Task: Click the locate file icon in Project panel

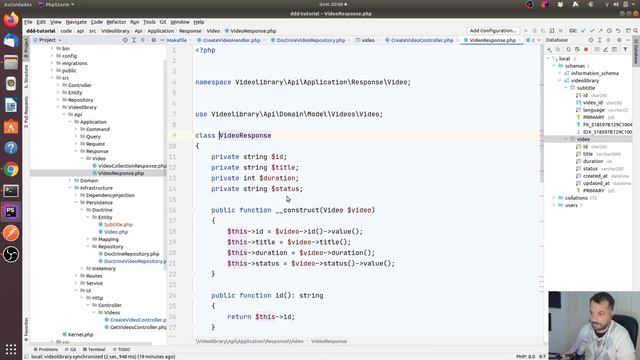Action: point(125,40)
